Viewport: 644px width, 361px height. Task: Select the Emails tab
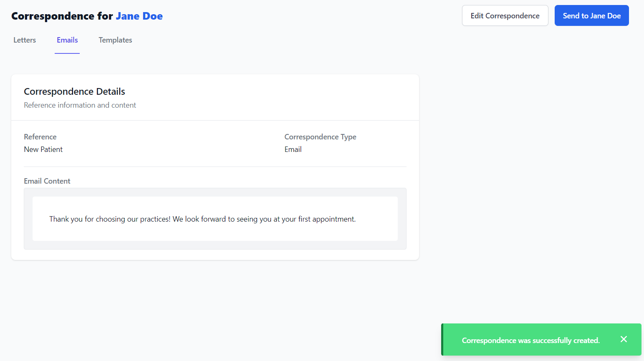tap(67, 40)
